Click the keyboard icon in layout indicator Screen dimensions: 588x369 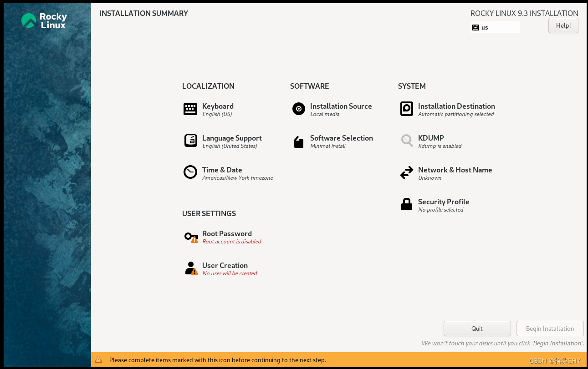(x=476, y=27)
